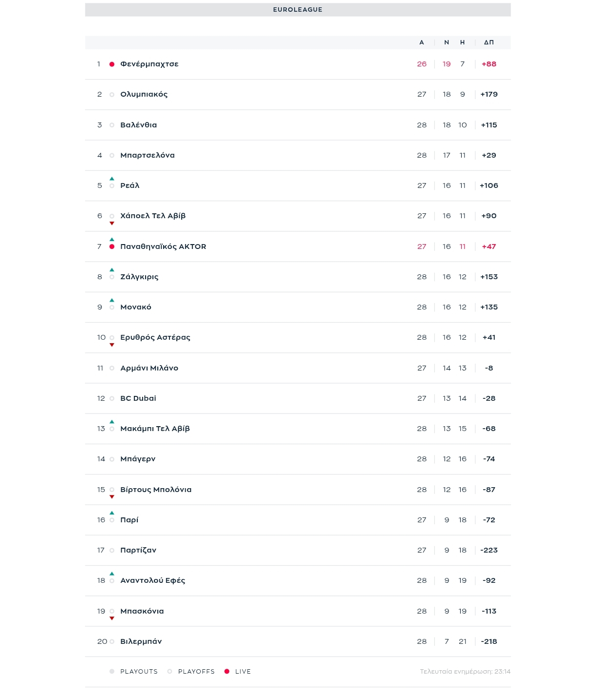Image resolution: width=596 pixels, height=700 pixels.
Task: Click the down arrow near Μπασκόνια
Action: point(112,618)
